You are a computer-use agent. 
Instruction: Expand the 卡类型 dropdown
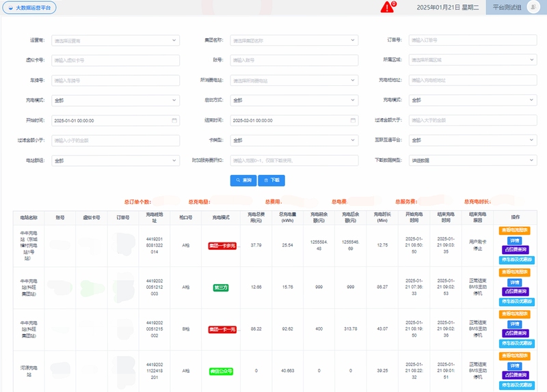coord(294,141)
